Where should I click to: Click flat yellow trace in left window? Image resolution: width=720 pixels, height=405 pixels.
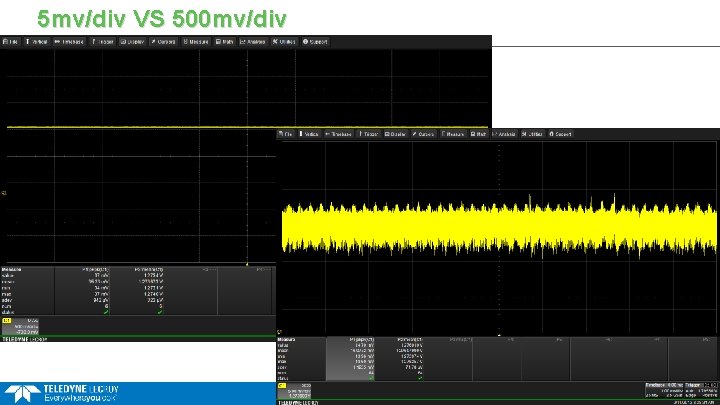(248, 127)
